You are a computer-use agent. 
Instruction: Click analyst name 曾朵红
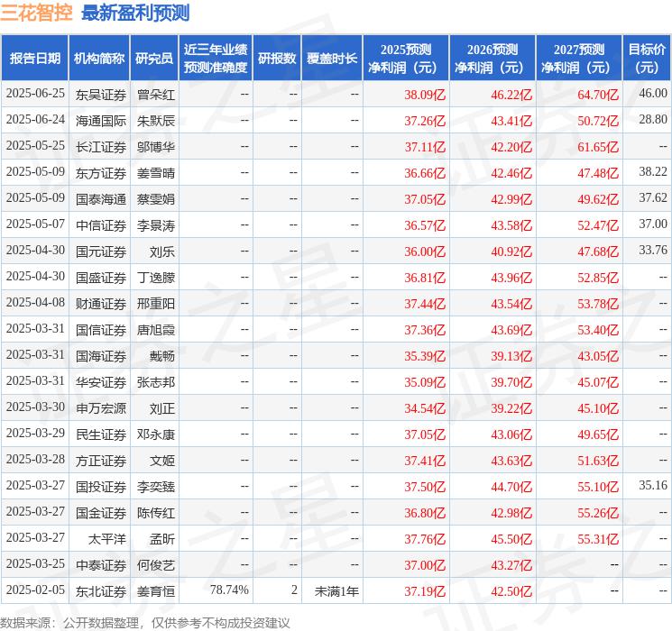click(x=156, y=95)
